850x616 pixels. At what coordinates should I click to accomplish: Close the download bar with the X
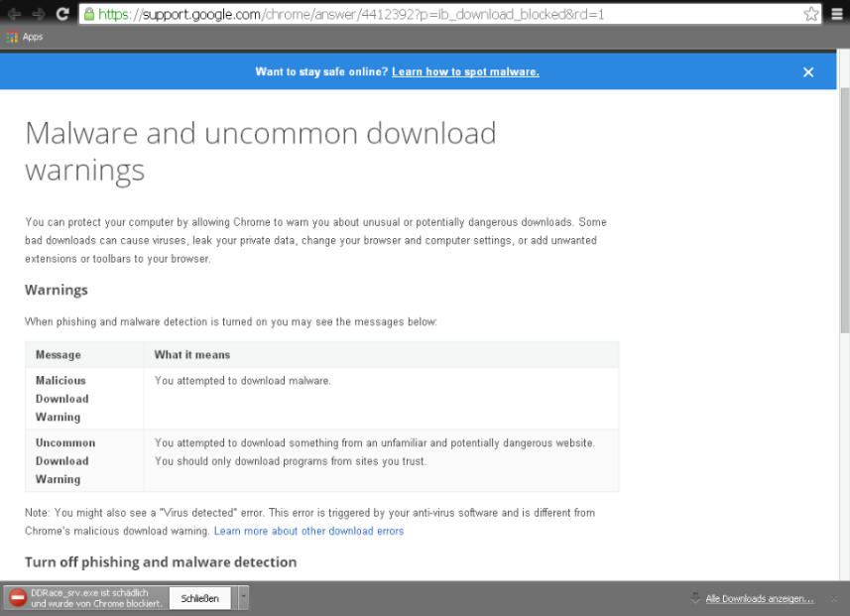click(x=835, y=599)
